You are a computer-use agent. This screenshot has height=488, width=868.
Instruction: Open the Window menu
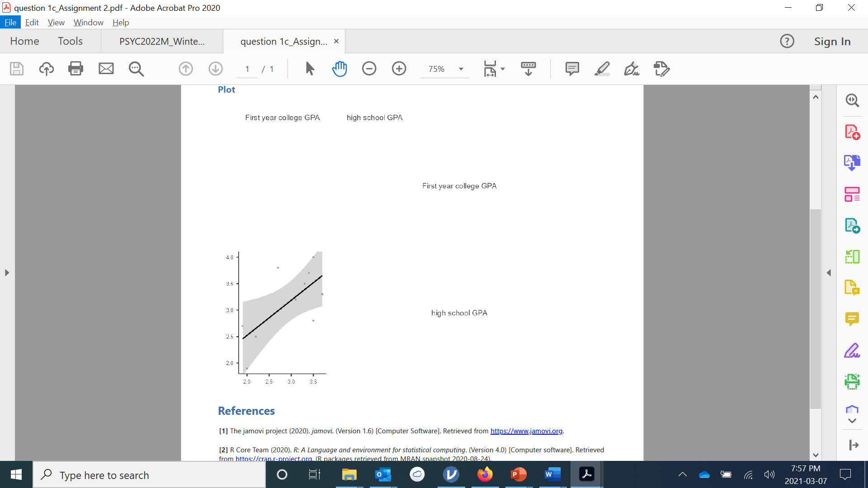point(88,22)
